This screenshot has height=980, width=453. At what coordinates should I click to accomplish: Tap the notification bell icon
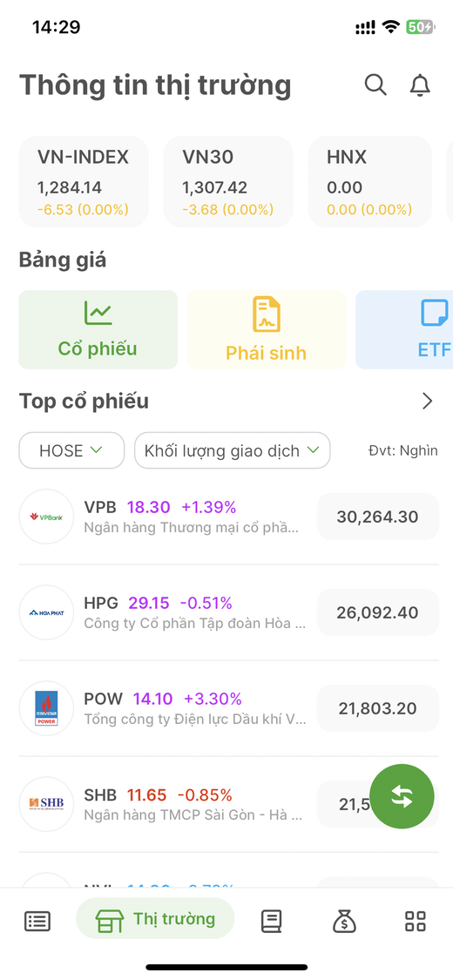421,85
